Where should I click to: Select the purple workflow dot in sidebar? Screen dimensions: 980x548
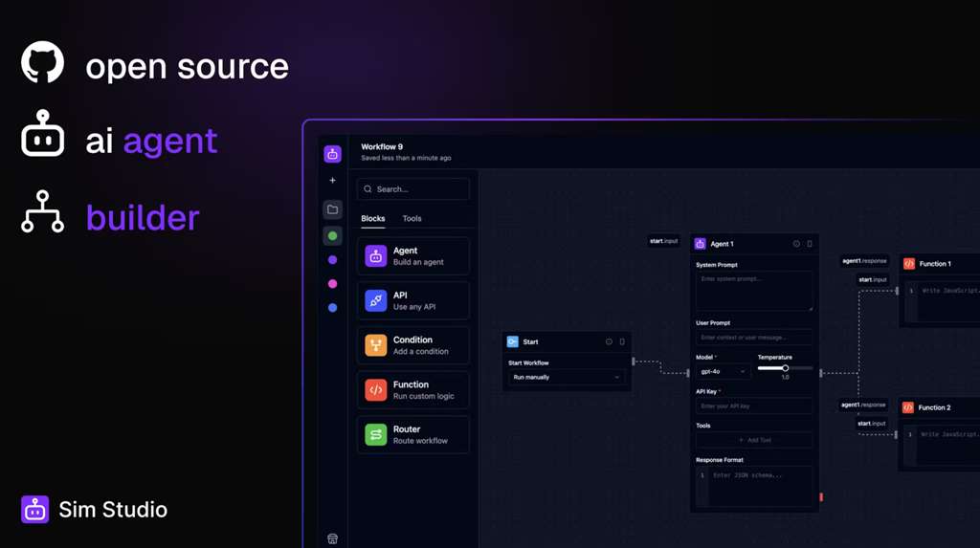(x=332, y=260)
